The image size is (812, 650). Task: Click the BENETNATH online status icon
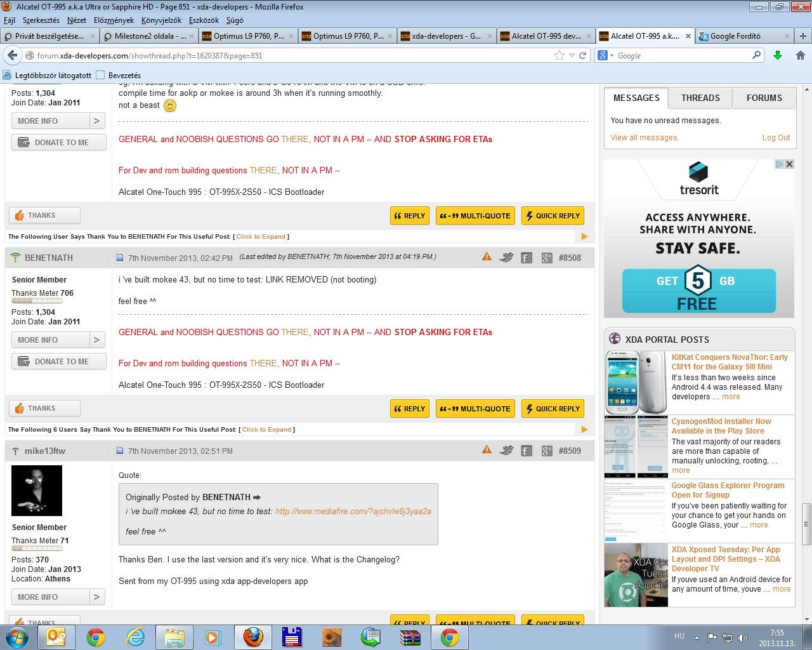point(16,258)
